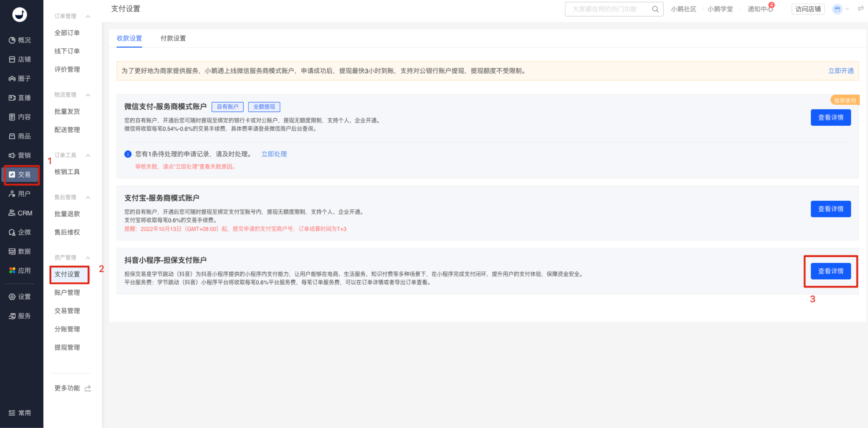
Task: Collapse the 物流管理 group
Action: [88, 95]
